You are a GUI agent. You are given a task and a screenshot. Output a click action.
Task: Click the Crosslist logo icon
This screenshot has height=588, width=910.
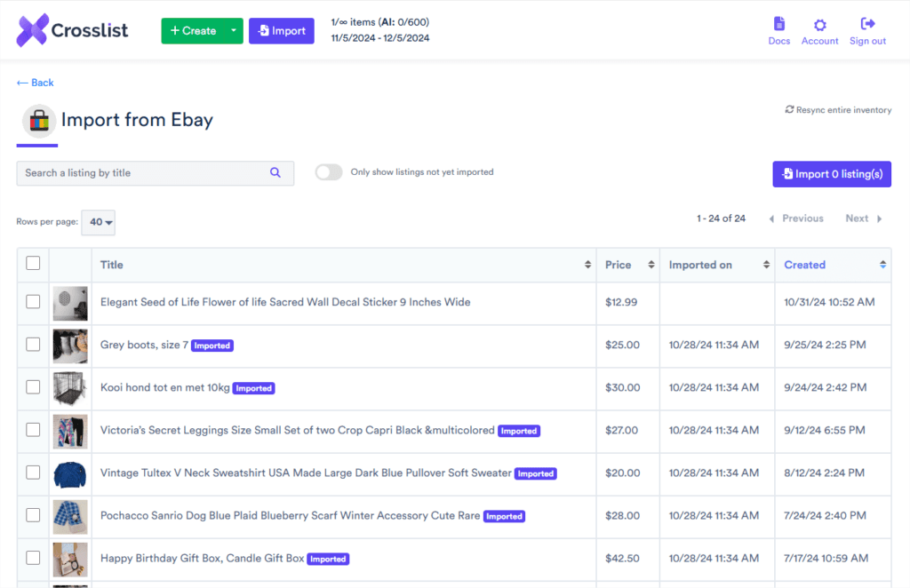point(34,30)
